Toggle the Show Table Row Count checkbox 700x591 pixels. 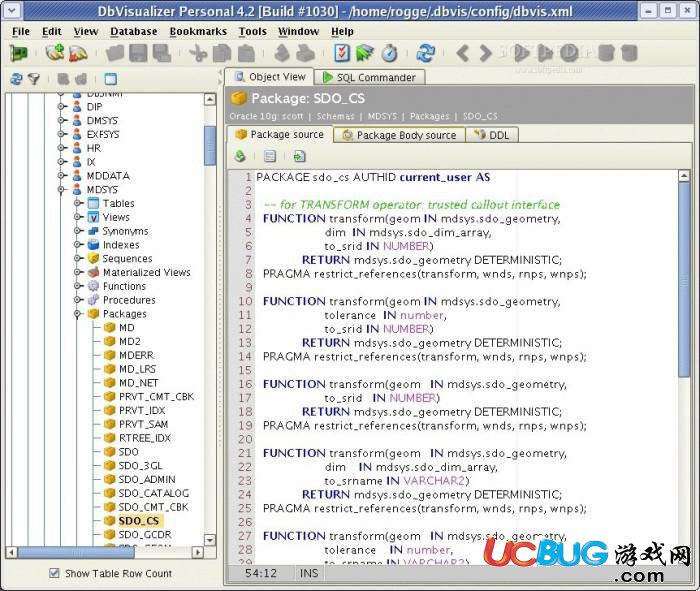[x=54, y=573]
